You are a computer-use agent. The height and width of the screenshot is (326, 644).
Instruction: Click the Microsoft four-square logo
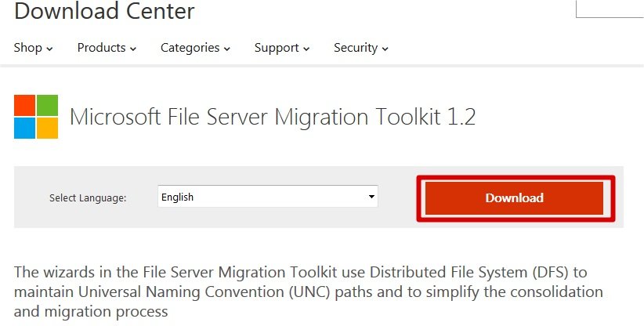(x=36, y=117)
